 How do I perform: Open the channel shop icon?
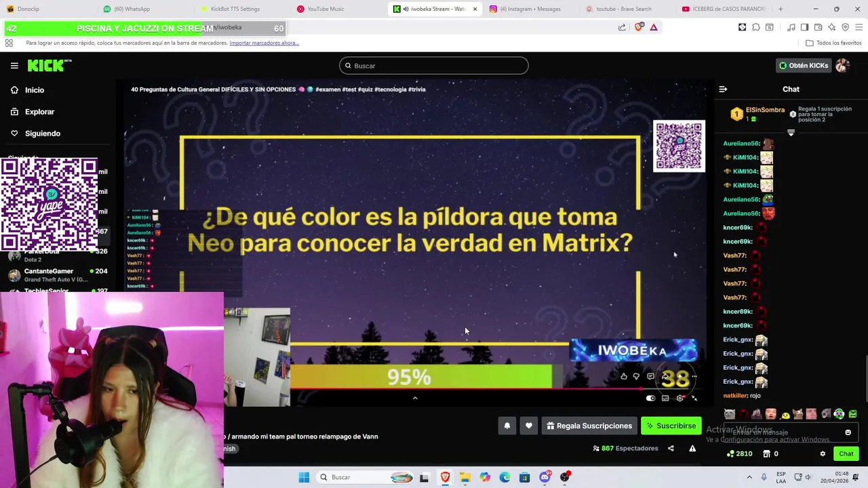pos(766,454)
